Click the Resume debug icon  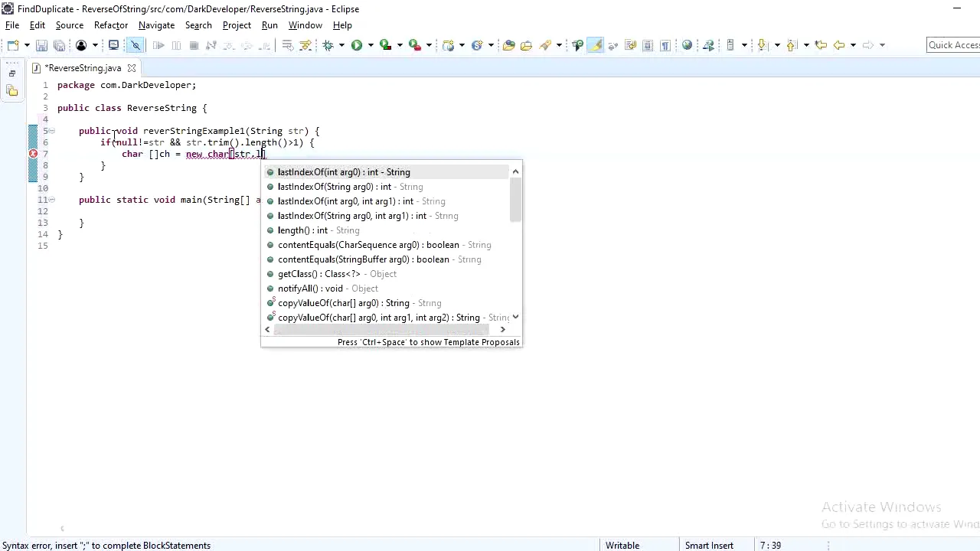pos(158,45)
